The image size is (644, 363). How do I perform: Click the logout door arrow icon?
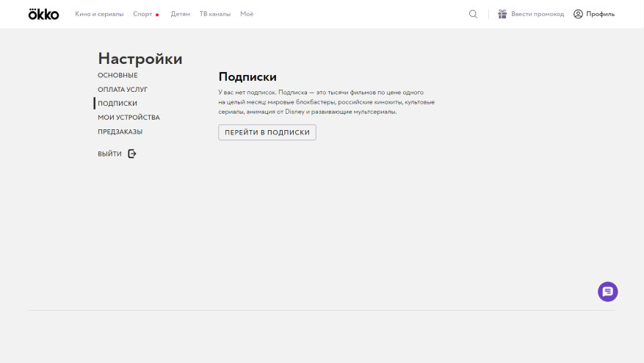[132, 154]
